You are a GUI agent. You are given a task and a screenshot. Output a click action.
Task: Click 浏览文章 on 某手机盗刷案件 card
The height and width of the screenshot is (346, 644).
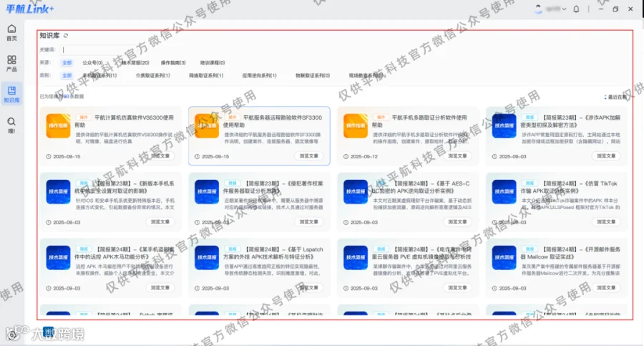point(160,288)
